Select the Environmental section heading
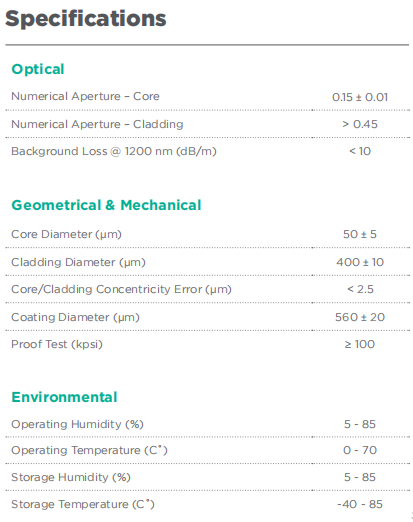 tap(64, 397)
